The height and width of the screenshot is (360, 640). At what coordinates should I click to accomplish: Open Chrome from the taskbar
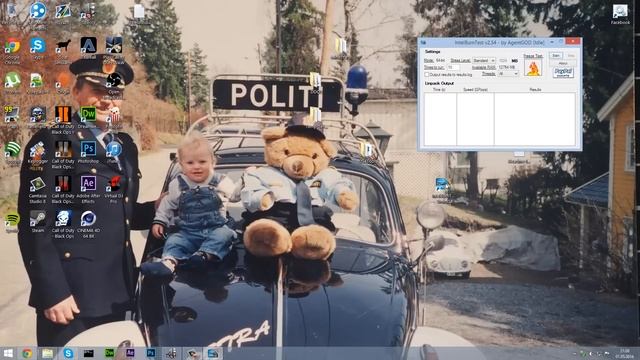[x=27, y=353]
